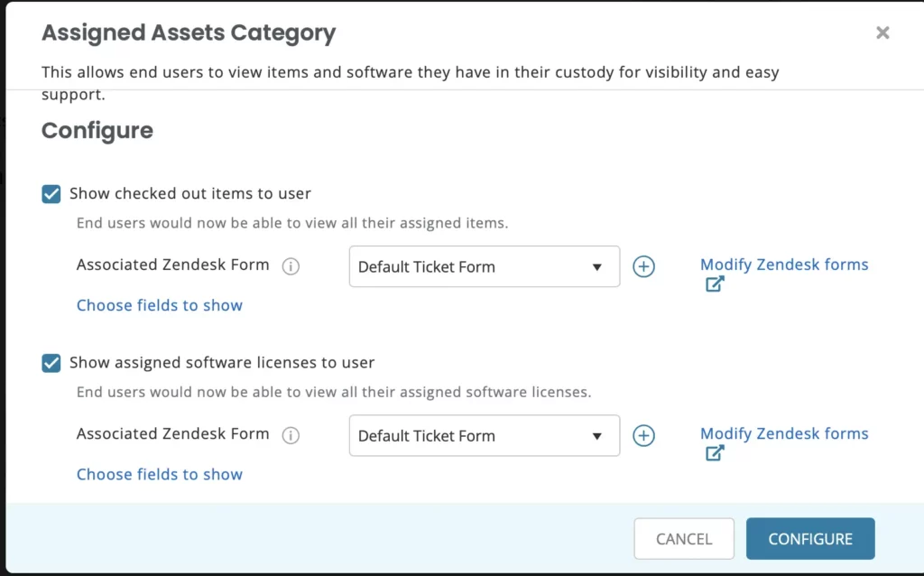The image size is (924, 576).
Task: Click the plus icon next to the second form dropdown
Action: (643, 435)
